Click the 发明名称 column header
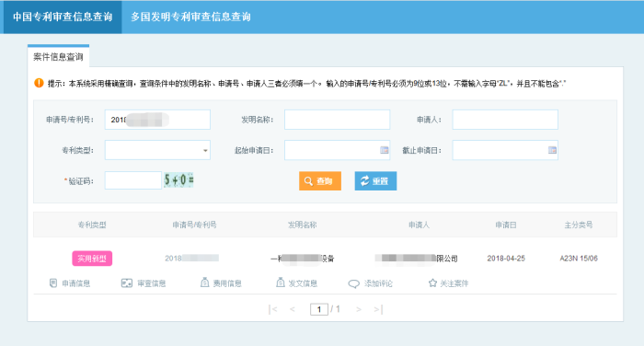Image resolution: width=644 pixels, height=346 pixels. pos(303,225)
